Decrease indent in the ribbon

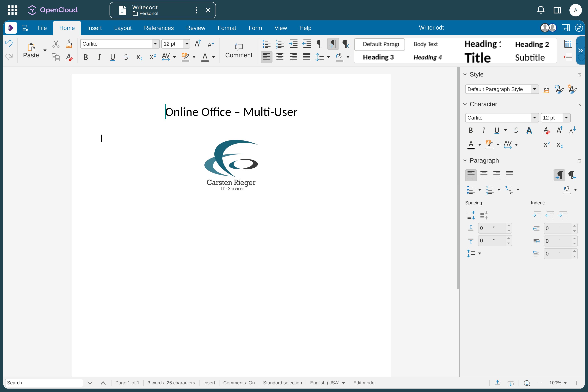(307, 44)
